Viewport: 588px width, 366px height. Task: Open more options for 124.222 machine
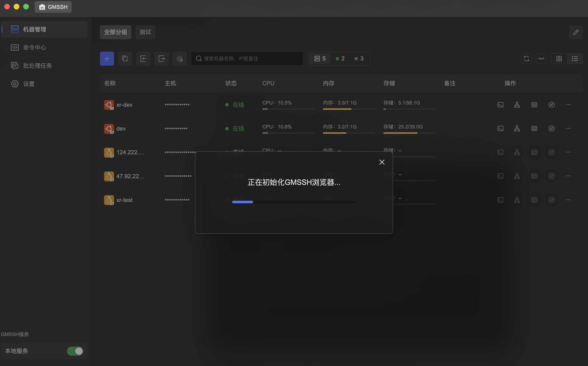568,152
